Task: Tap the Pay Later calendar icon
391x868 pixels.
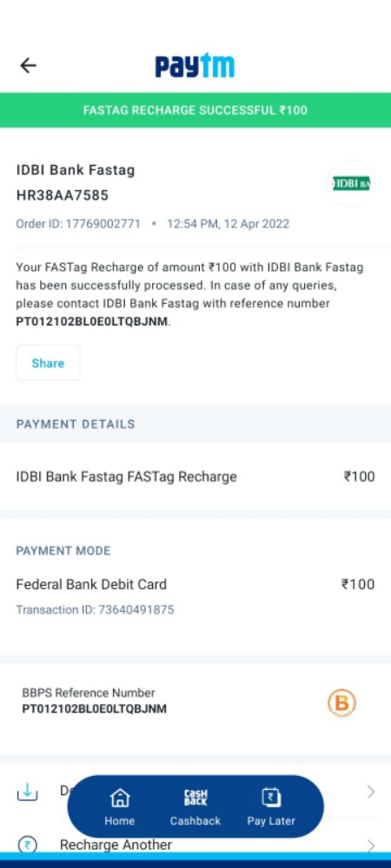Action: point(271,798)
